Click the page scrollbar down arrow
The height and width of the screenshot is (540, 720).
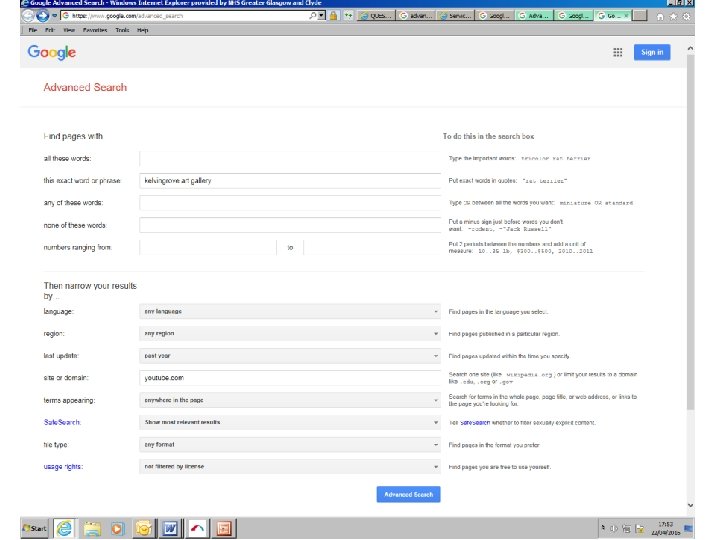690,505
